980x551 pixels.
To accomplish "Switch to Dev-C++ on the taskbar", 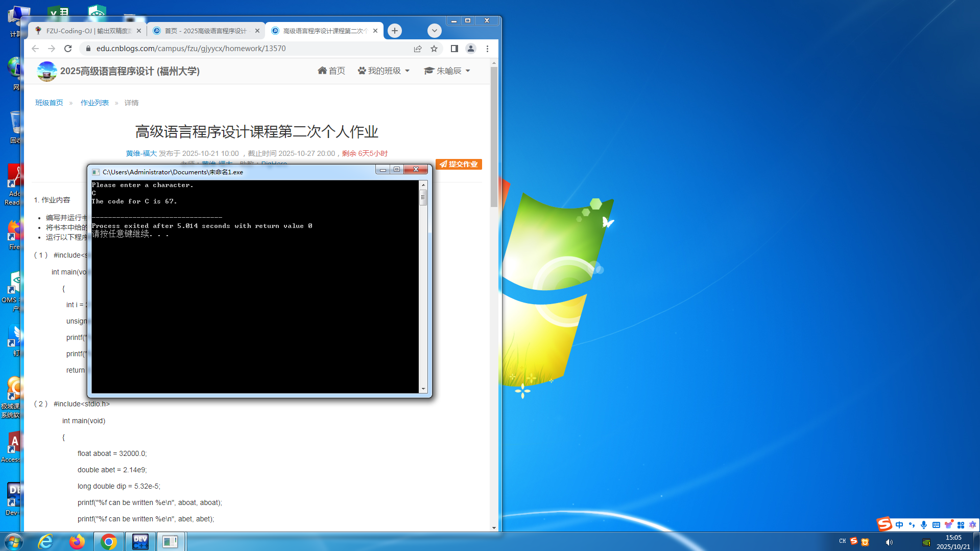I will click(140, 541).
